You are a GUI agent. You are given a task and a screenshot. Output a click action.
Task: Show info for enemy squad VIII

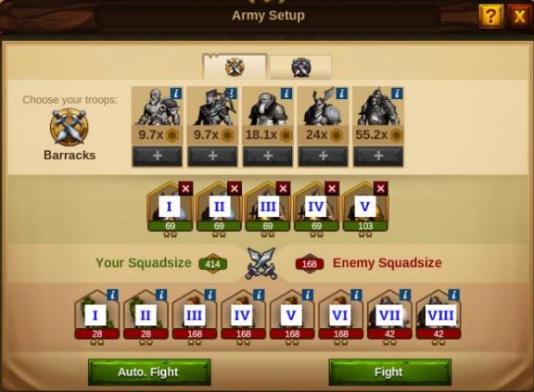[x=454, y=295]
